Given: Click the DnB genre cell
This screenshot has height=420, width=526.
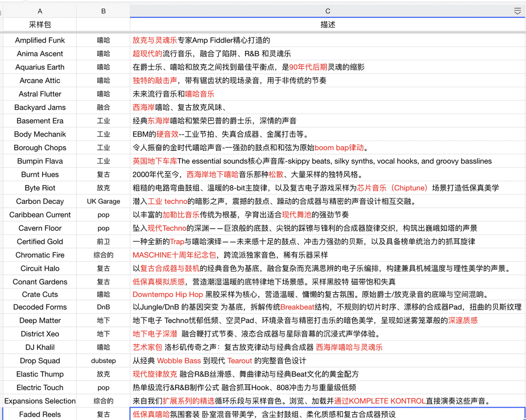Looking at the screenshot, I should [x=103, y=307].
